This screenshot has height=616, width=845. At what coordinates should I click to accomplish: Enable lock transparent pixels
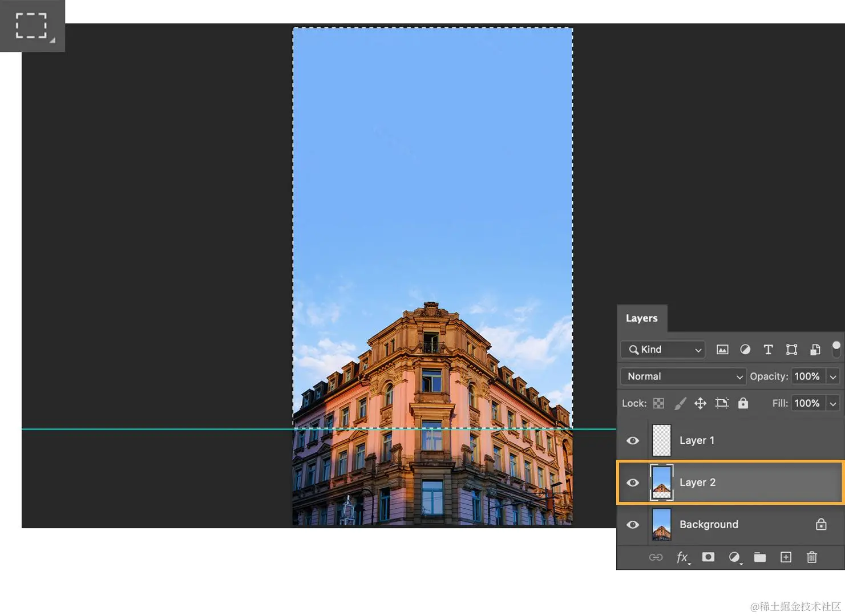point(658,403)
